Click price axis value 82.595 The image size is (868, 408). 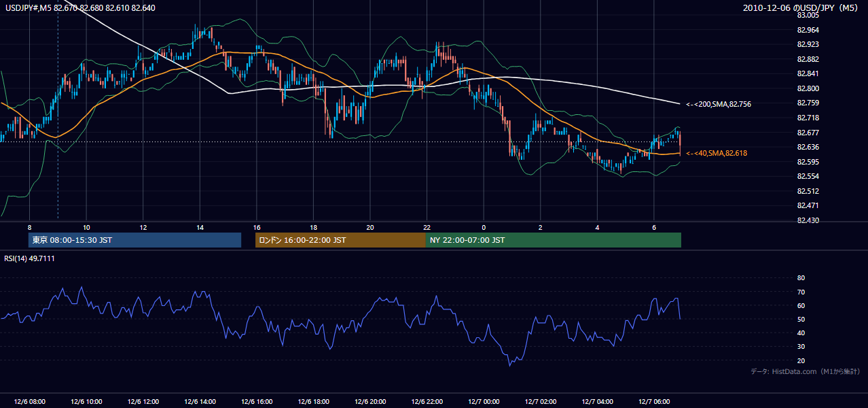808,162
